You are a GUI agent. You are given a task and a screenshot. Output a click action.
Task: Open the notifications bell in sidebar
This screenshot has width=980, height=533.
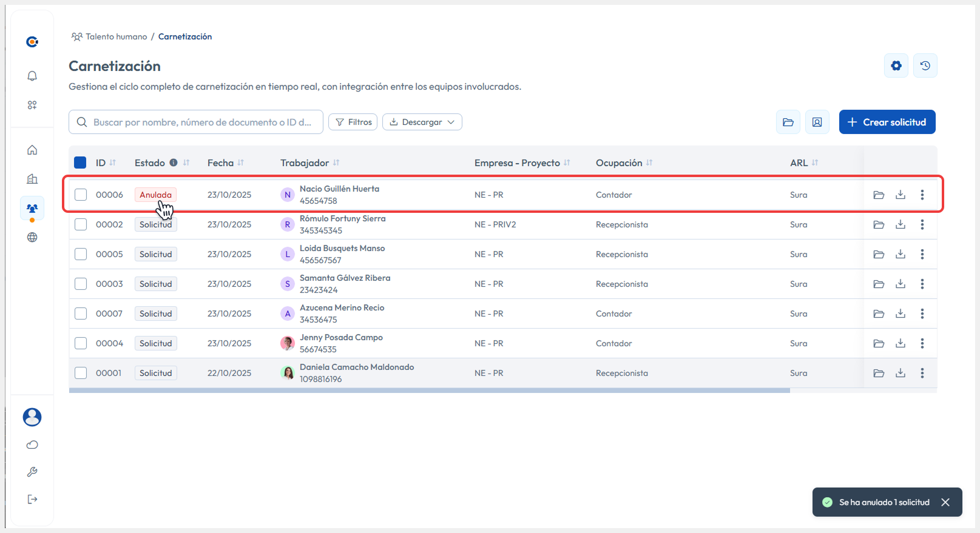(32, 76)
